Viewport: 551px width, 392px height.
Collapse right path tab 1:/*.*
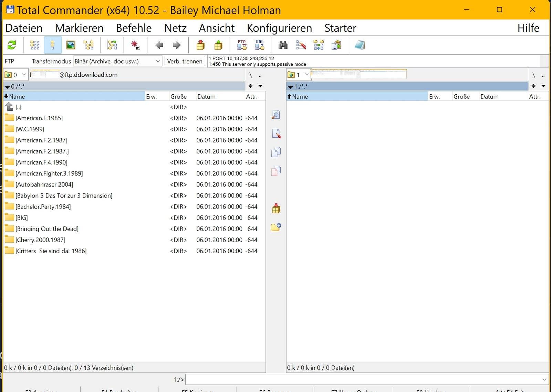pos(407,86)
